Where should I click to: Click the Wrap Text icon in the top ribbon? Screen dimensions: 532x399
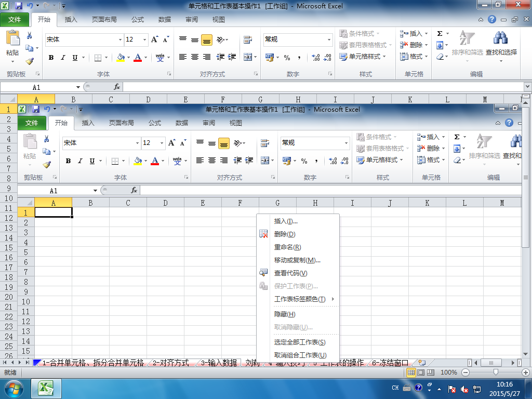coord(248,39)
